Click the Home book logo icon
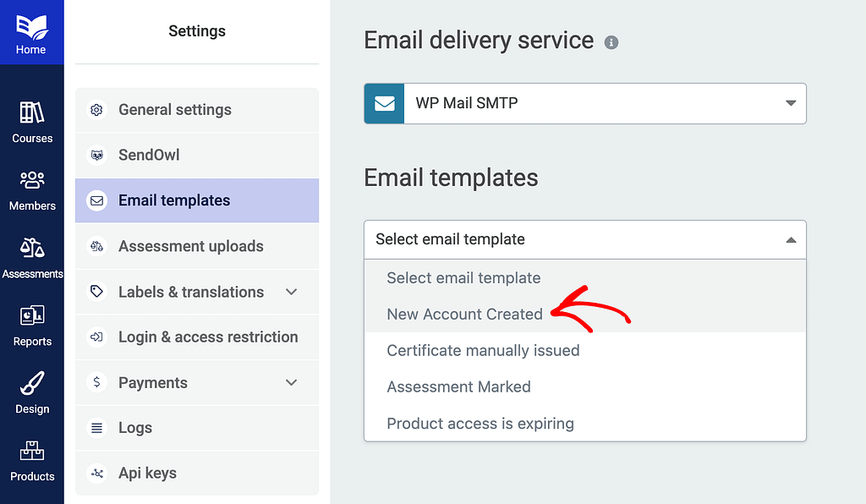The height and width of the screenshot is (504, 866). [x=31, y=27]
